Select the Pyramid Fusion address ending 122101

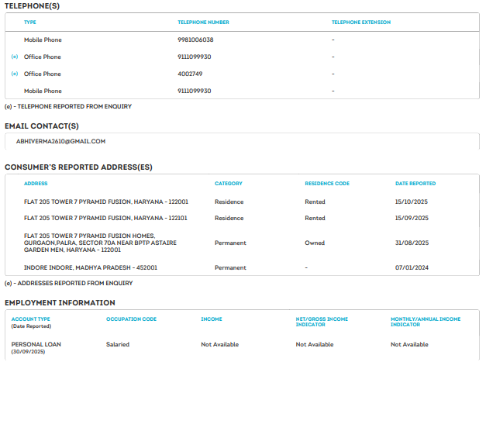point(105,219)
